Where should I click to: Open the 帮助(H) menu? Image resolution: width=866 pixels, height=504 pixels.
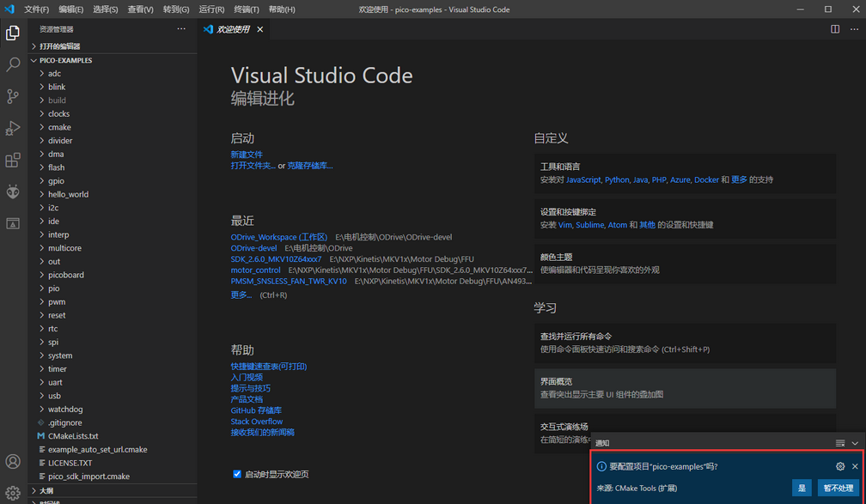click(x=282, y=9)
